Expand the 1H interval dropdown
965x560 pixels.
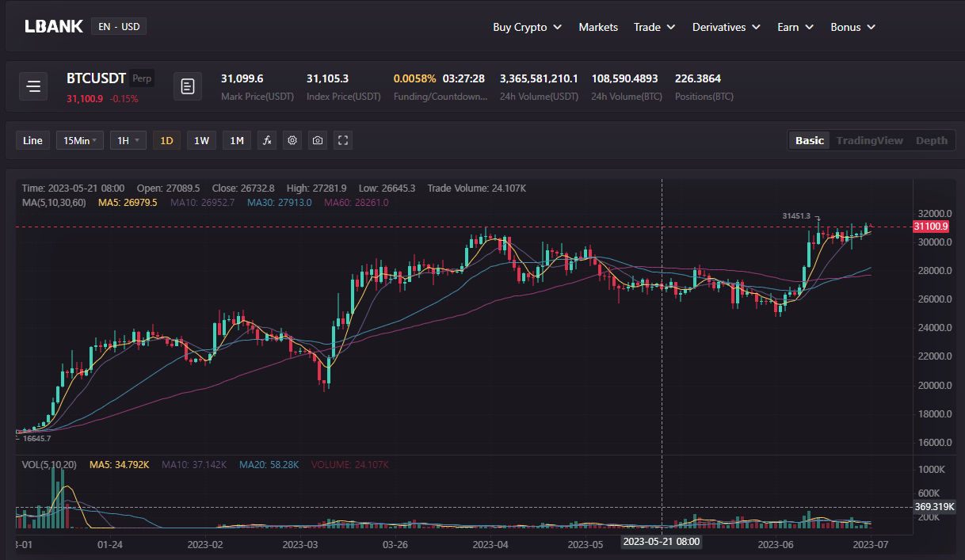(128, 140)
